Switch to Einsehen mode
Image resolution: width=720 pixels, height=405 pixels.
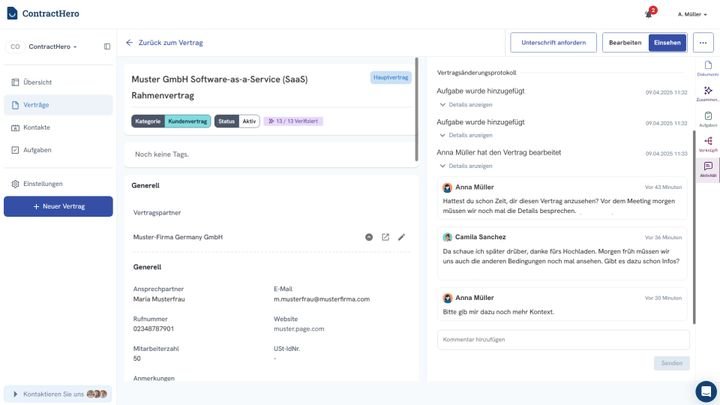pos(667,43)
